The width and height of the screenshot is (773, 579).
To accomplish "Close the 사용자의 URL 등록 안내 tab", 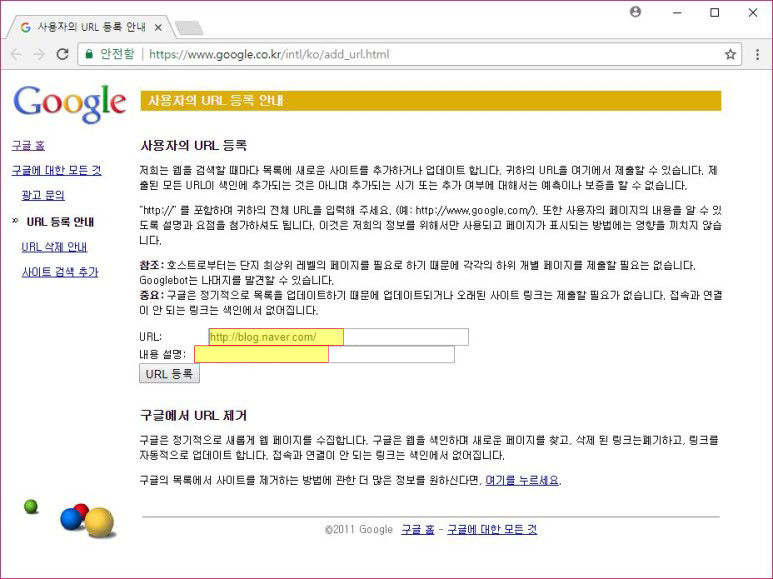I will 158,28.
